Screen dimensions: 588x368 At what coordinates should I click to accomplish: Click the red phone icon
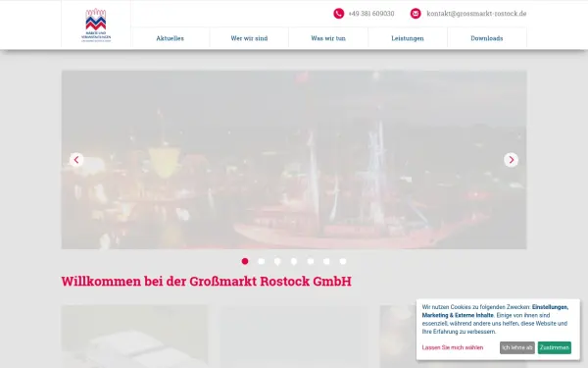tap(339, 14)
